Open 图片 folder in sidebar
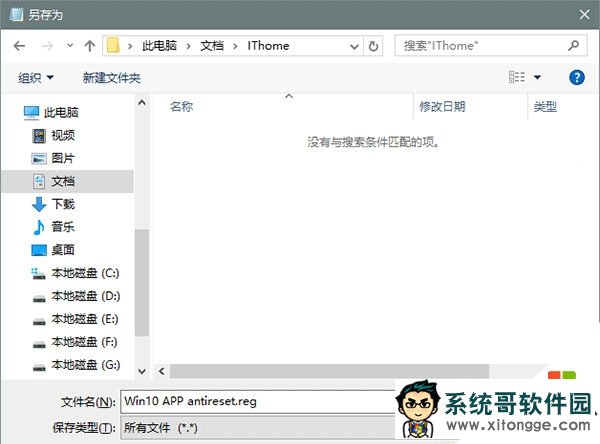This screenshot has height=444, width=600. click(63, 158)
